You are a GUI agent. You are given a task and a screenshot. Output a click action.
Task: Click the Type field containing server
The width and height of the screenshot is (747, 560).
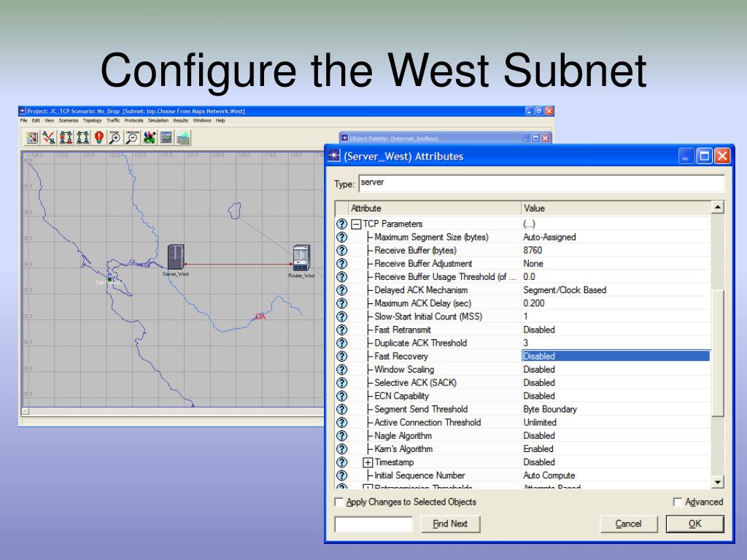point(542,183)
